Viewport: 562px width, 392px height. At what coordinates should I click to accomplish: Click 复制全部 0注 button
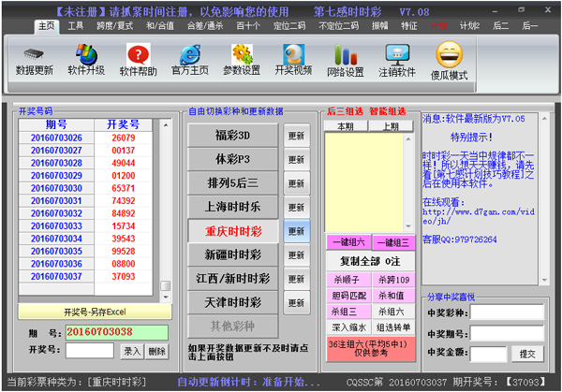371,261
